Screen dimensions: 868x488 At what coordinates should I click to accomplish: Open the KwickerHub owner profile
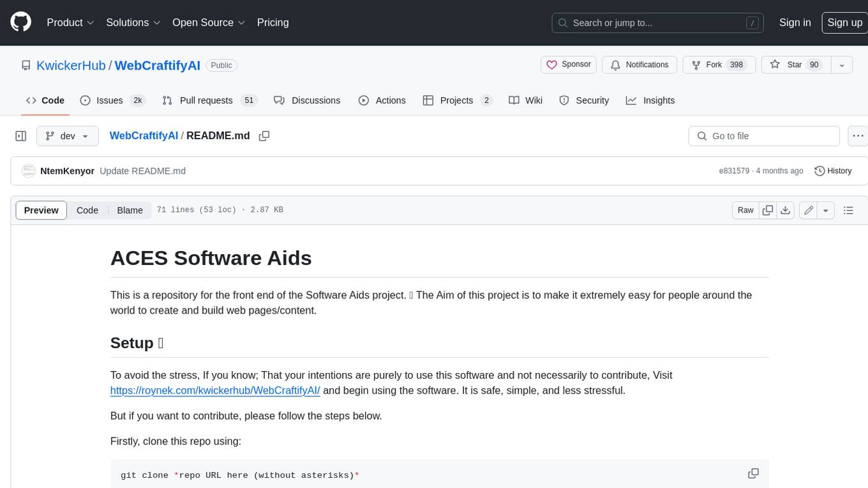coord(71,65)
